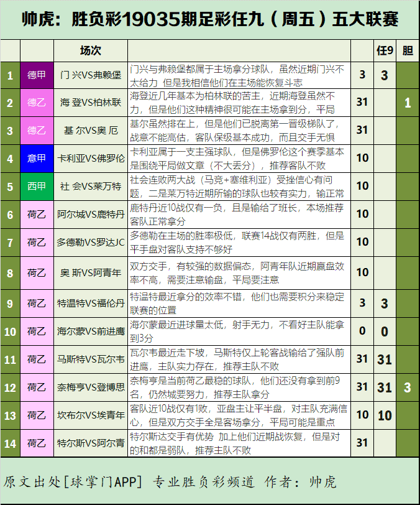Click row number 1 cell
The width and height of the screenshot is (420, 505).
point(10,75)
